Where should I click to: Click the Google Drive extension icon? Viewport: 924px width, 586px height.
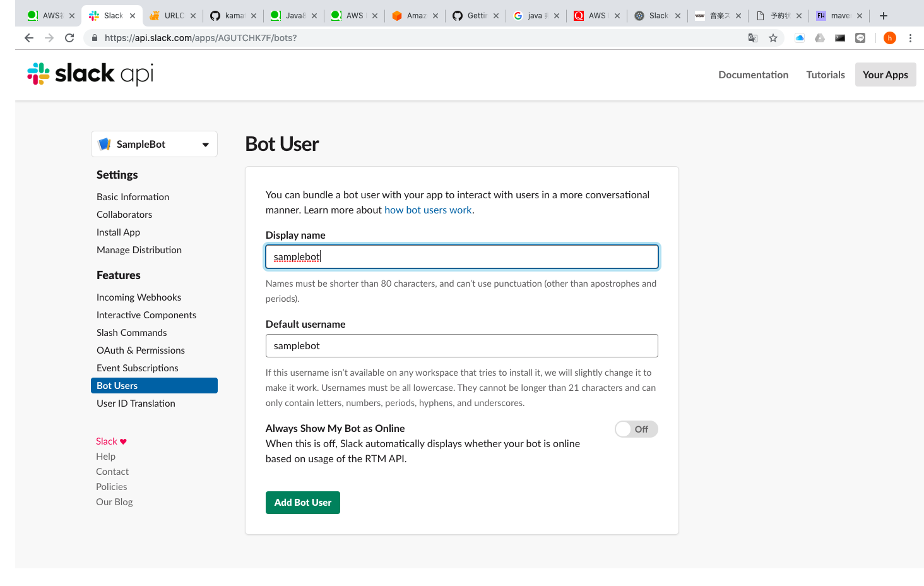[x=820, y=38]
